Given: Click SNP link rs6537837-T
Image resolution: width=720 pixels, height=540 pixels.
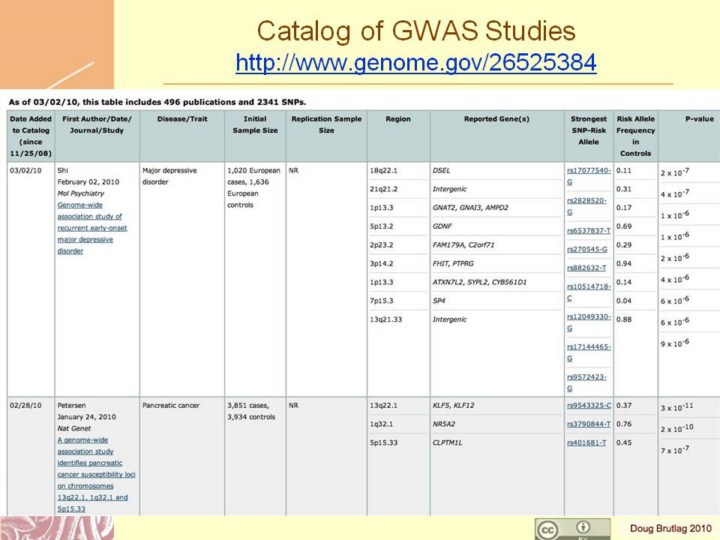Looking at the screenshot, I should (588, 230).
